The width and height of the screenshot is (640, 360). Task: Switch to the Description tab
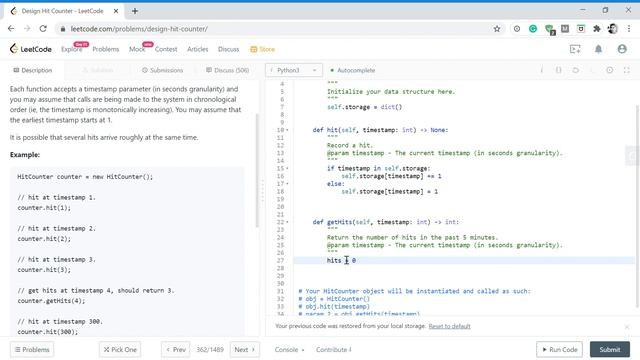[x=33, y=70]
